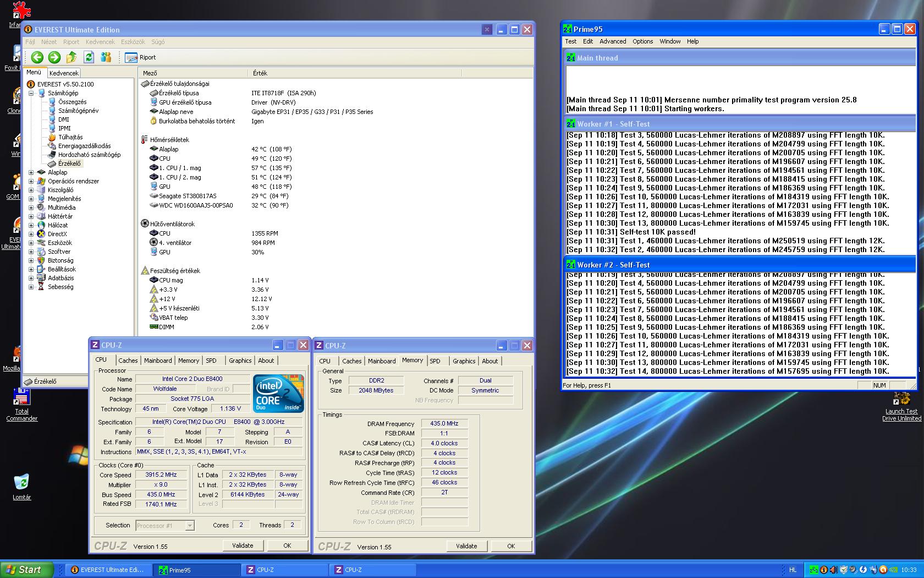The image size is (924, 578).
Task: Expand the Alaplap tree node
Action: pyautogui.click(x=31, y=172)
